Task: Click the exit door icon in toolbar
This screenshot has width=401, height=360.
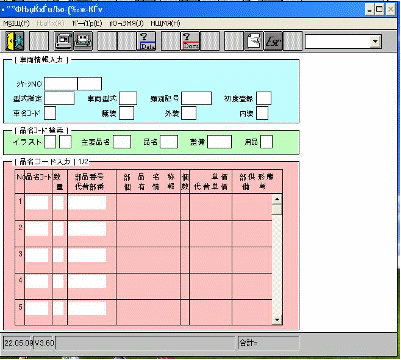Action: 15,41
